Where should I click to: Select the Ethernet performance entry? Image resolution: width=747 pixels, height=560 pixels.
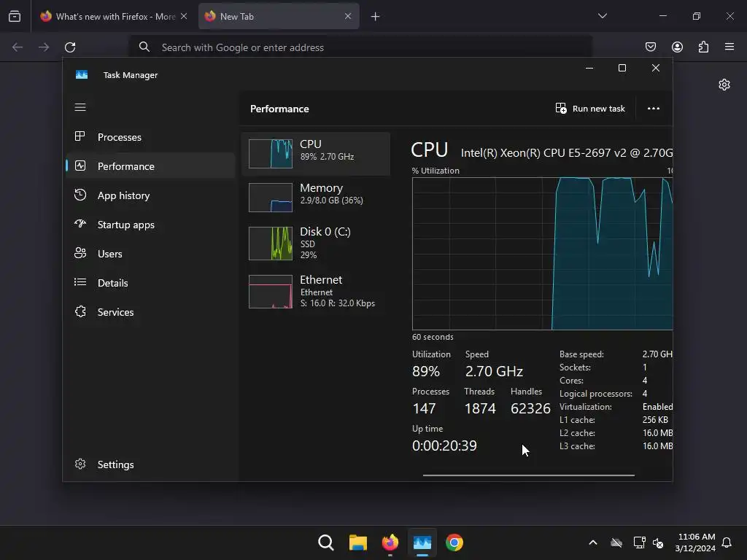[316, 291]
